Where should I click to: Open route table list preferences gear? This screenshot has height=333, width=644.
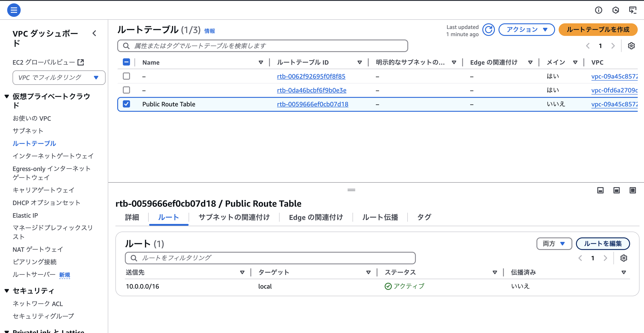pos(631,46)
